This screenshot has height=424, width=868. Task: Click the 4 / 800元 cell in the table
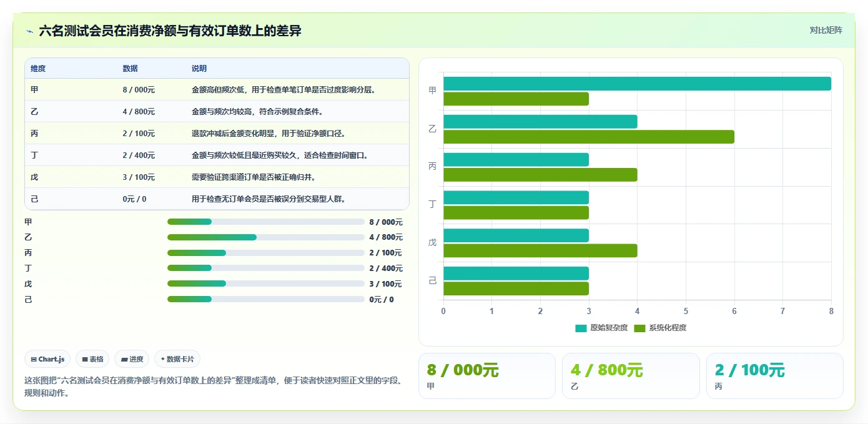(139, 112)
